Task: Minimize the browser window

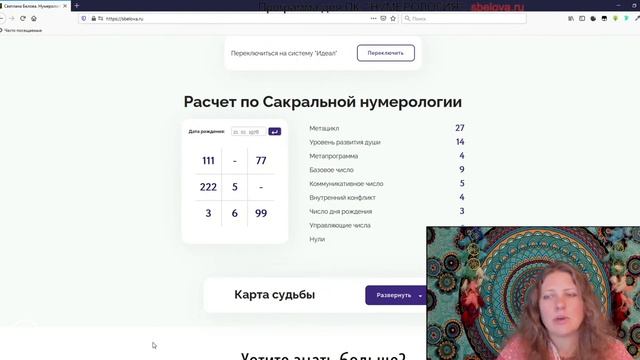Action: (x=619, y=6)
